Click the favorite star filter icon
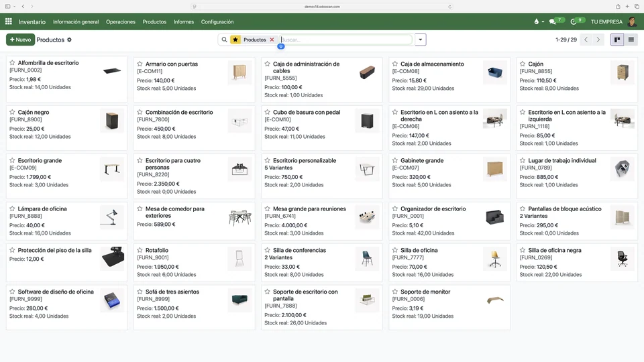 click(x=235, y=40)
